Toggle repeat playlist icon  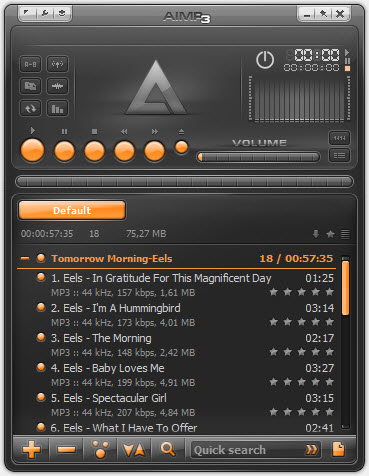tap(31, 108)
